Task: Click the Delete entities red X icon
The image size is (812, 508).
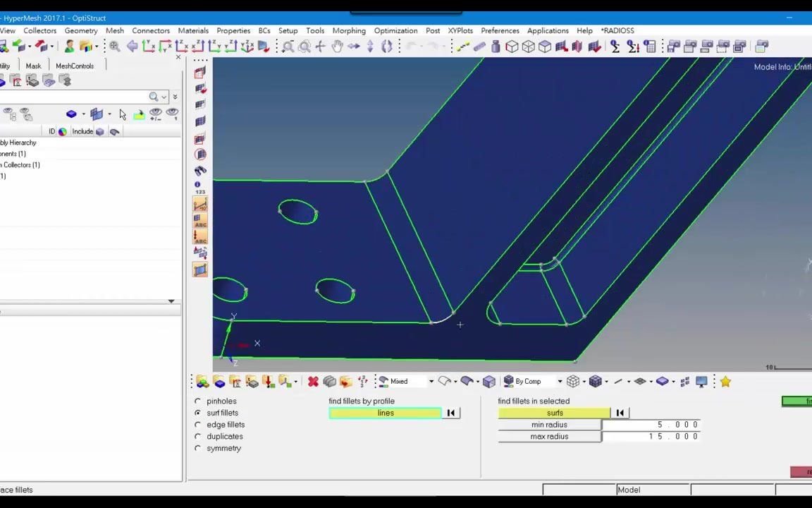Action: pos(313,381)
